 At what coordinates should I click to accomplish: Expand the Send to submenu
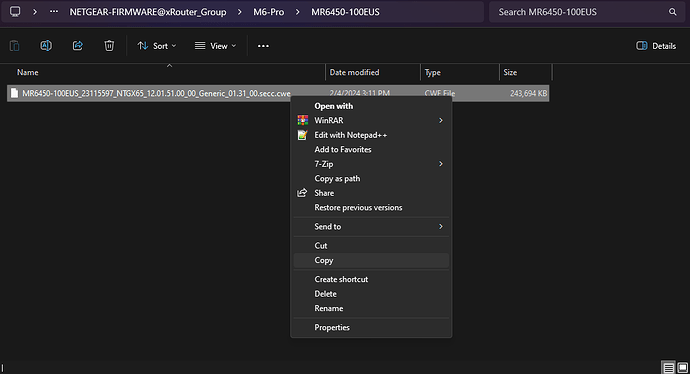(x=371, y=227)
